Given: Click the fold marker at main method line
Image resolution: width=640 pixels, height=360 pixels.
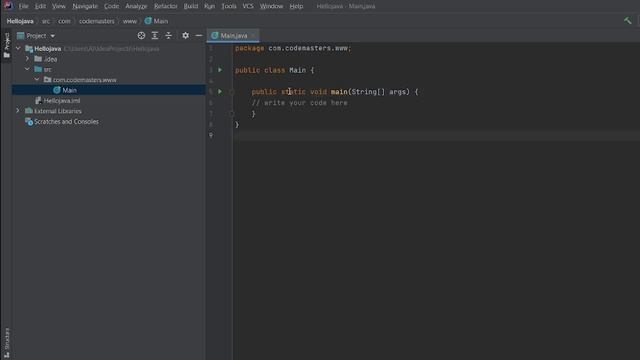Looking at the screenshot, I should pos(231,92).
